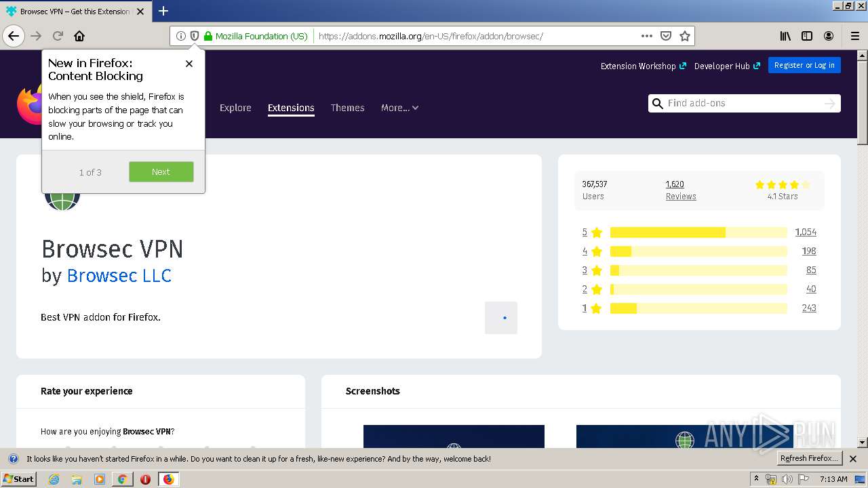
Task: Click the address bar URL text
Action: click(431, 36)
